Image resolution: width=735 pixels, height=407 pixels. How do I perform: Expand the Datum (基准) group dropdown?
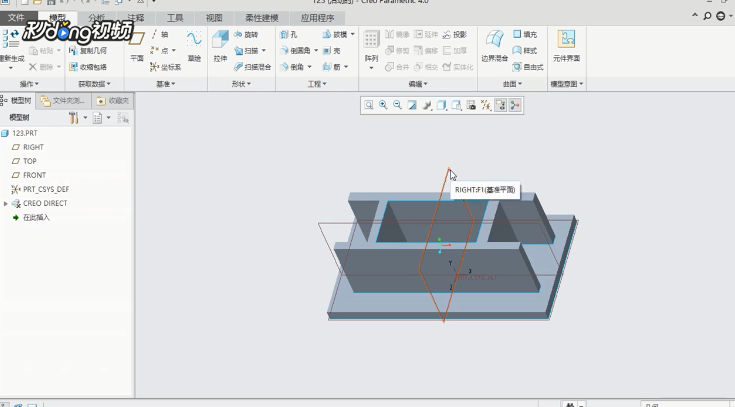click(x=165, y=84)
